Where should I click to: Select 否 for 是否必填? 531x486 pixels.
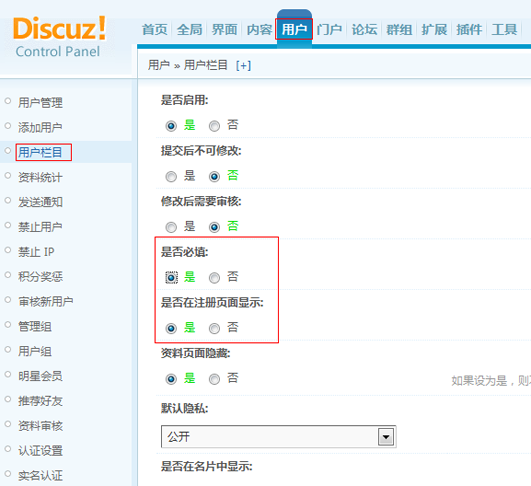[214, 278]
